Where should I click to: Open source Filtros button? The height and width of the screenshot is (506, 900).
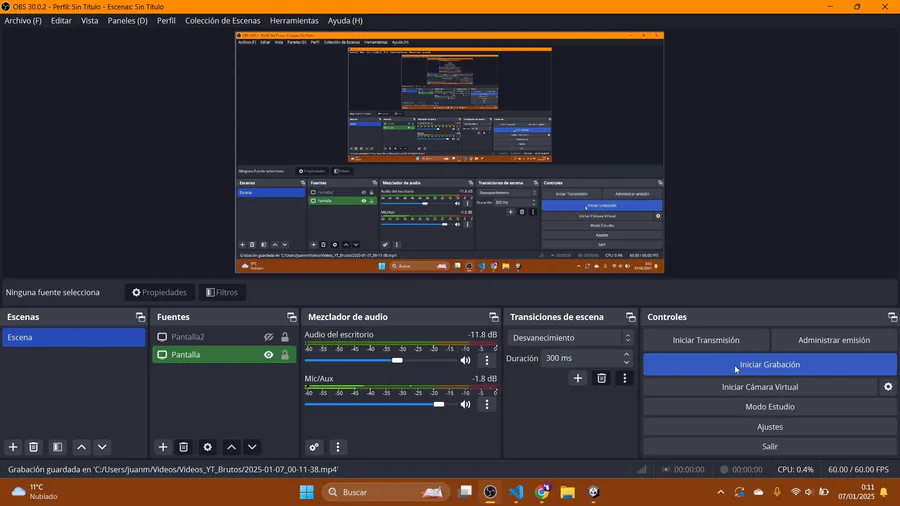click(222, 293)
